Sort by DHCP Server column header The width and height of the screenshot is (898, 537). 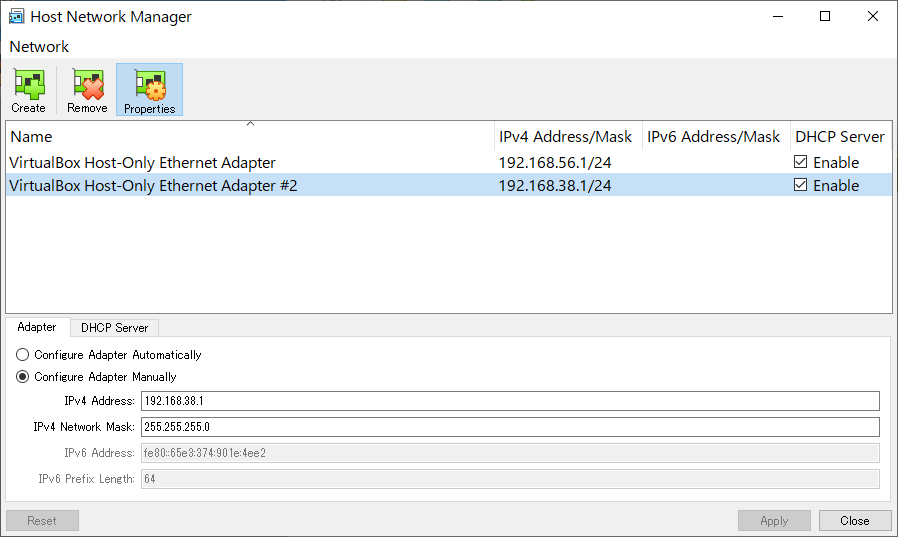click(x=841, y=137)
